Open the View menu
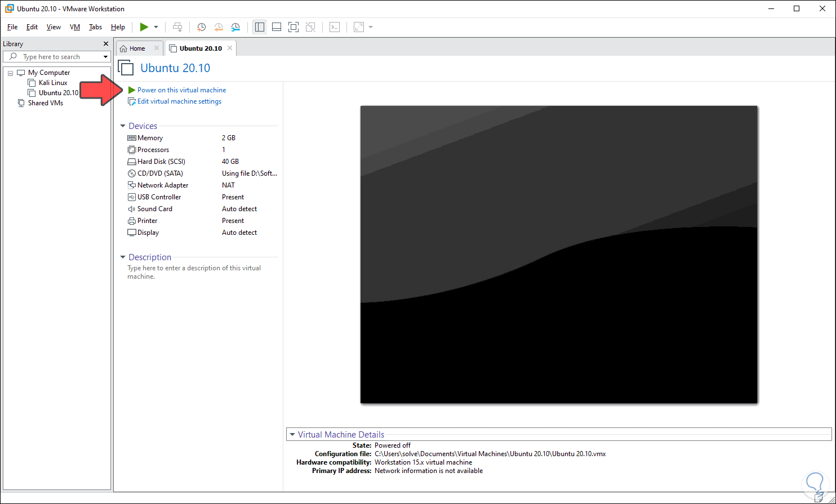The height and width of the screenshot is (504, 836). (x=54, y=27)
